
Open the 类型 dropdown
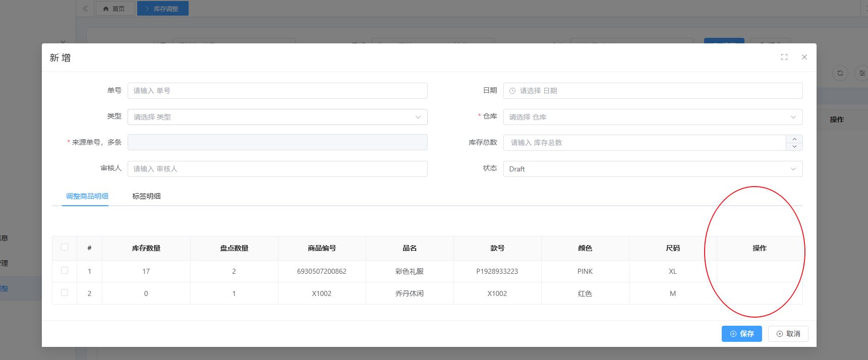(277, 117)
